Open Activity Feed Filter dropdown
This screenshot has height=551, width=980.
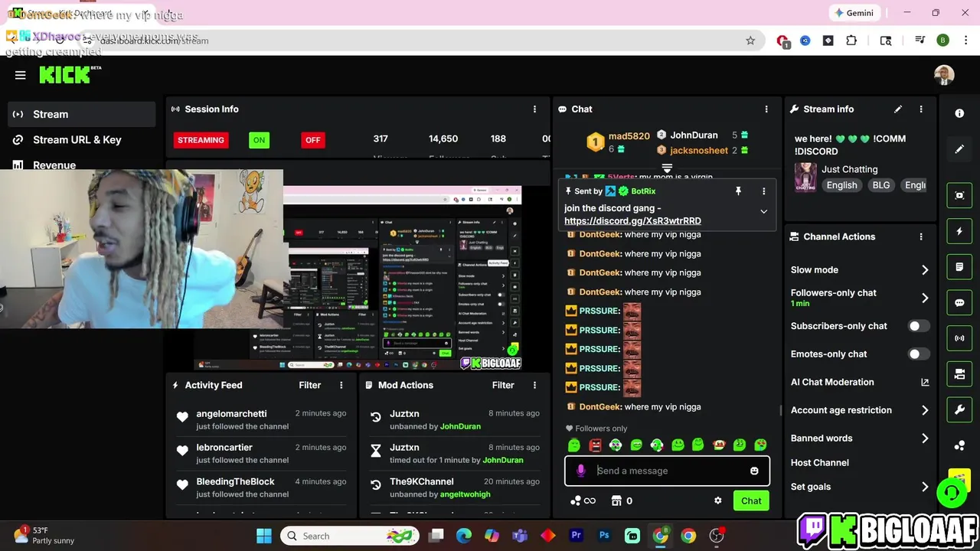click(x=309, y=385)
